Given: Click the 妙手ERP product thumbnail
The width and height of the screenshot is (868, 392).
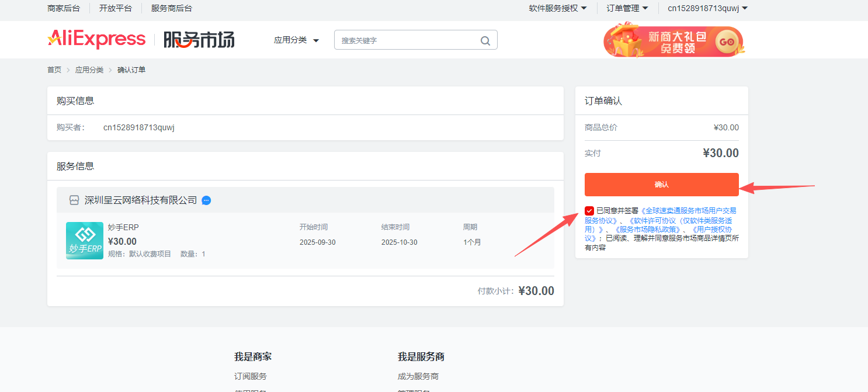Looking at the screenshot, I should 85,241.
